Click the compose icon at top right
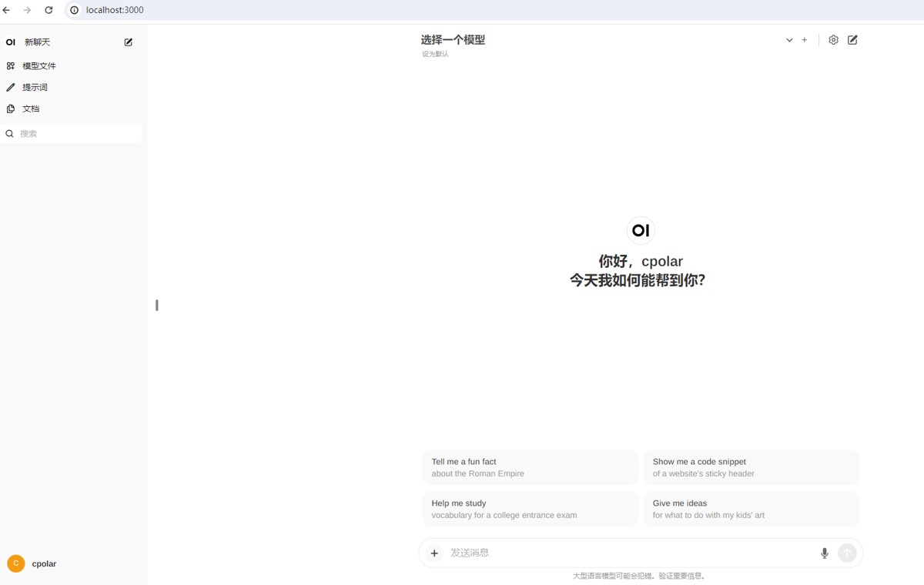924x585 pixels. 852,40
